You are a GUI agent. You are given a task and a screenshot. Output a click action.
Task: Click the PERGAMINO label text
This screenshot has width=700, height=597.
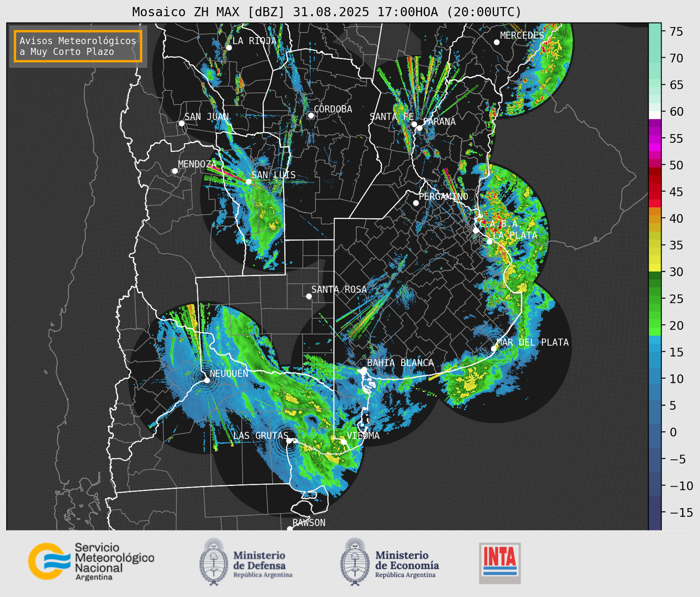click(x=443, y=196)
